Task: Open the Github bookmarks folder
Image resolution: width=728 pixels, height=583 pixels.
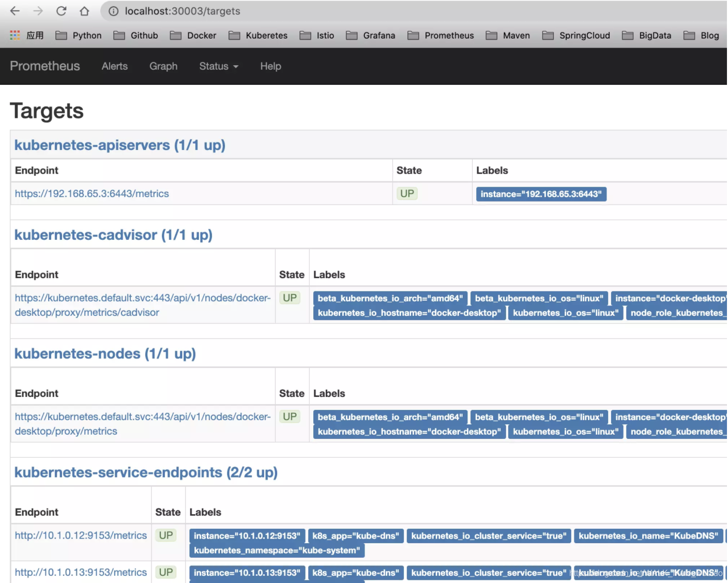Action: coord(136,35)
